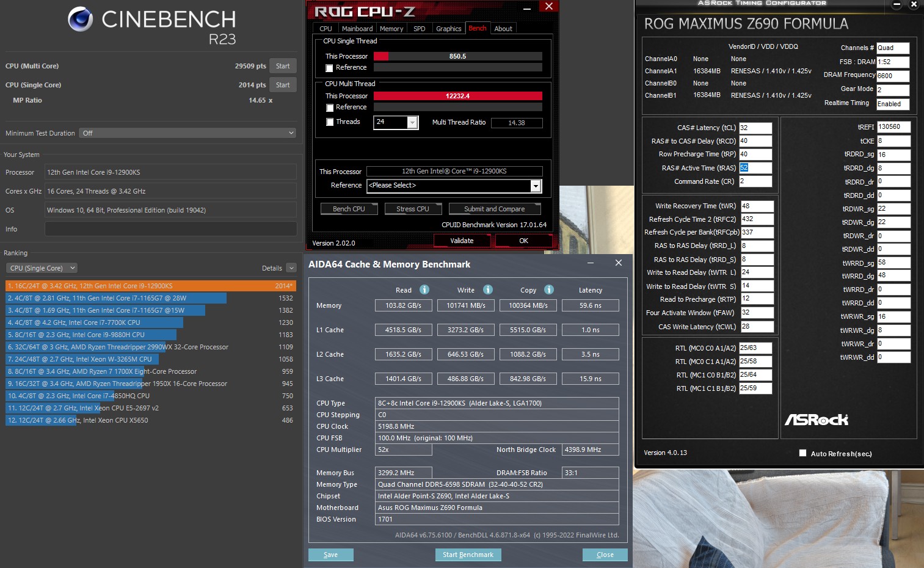Toggle Auto Refresh checkbox in Timing Configurator
924x568 pixels.
[x=803, y=453]
